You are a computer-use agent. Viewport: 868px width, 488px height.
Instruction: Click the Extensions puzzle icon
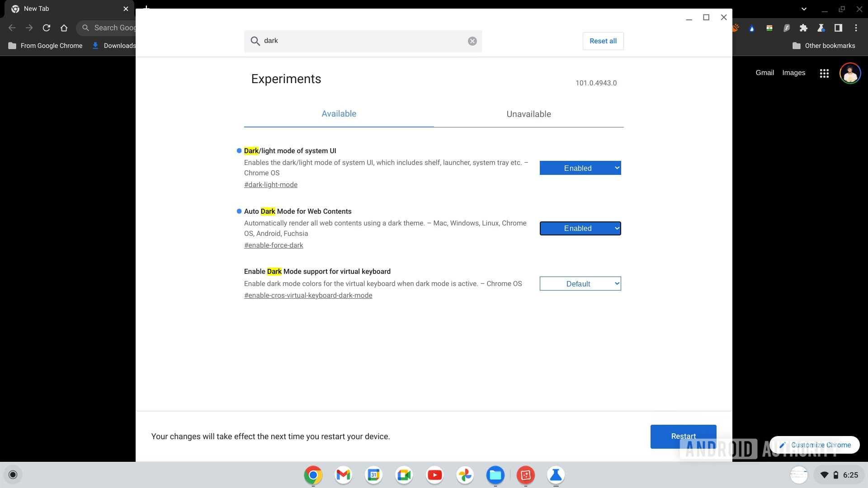pos(803,28)
